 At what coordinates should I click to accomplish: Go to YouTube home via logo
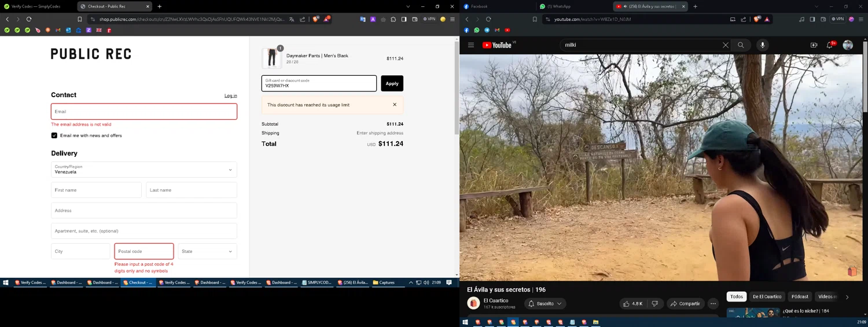click(498, 45)
